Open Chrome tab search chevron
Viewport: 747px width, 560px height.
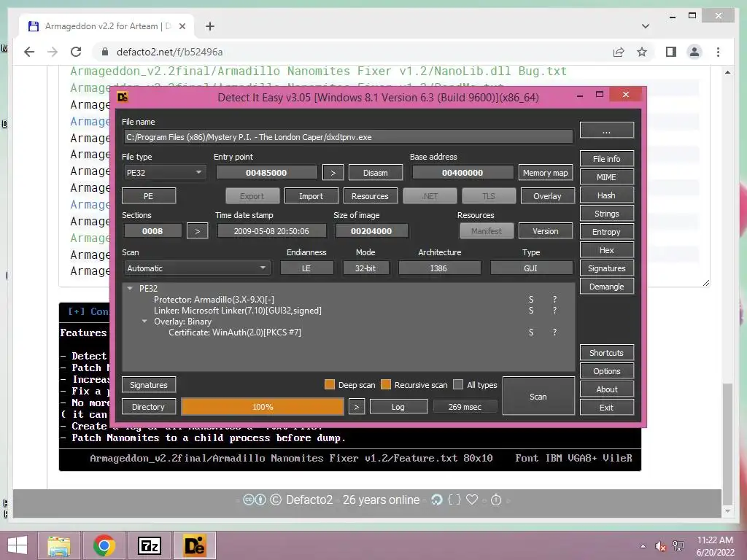tap(646, 26)
